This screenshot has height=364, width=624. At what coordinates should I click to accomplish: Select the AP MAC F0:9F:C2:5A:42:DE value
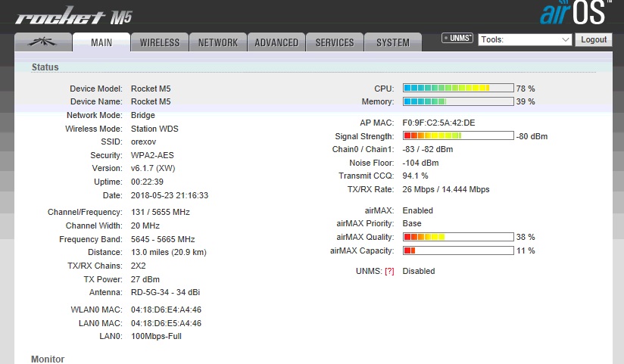[438, 123]
